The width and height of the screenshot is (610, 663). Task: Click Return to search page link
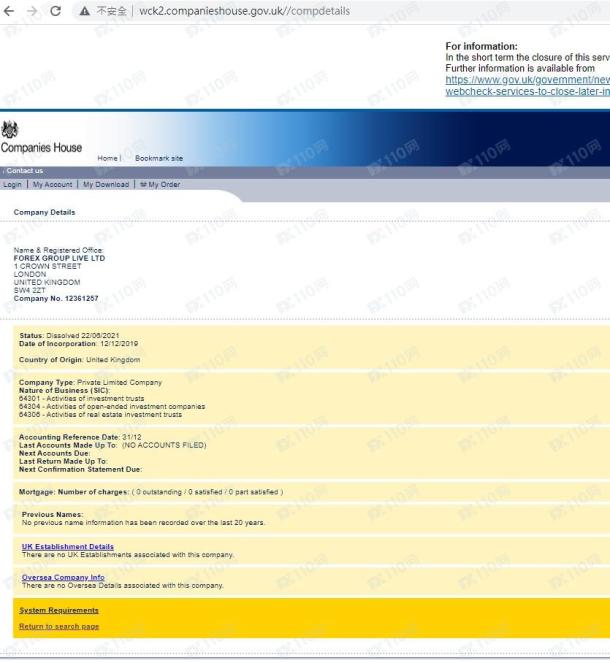point(59,627)
